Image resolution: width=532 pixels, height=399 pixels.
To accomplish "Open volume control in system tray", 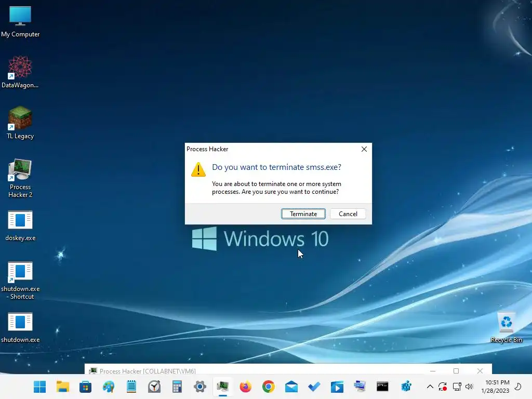I will pos(469,387).
